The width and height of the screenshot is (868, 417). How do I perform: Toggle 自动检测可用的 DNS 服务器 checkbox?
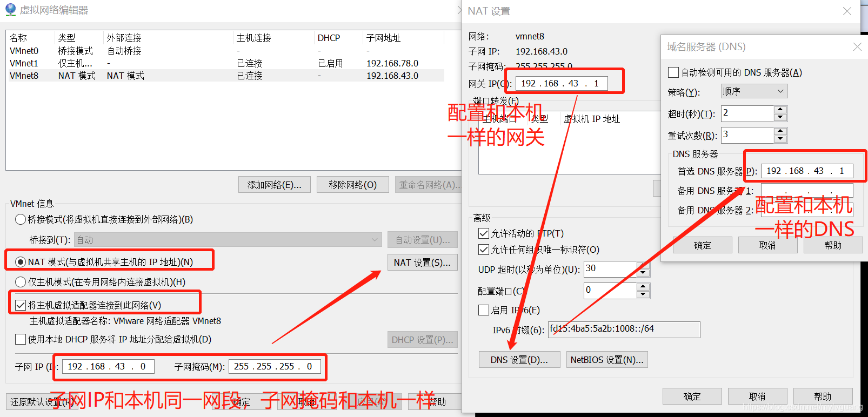click(673, 72)
